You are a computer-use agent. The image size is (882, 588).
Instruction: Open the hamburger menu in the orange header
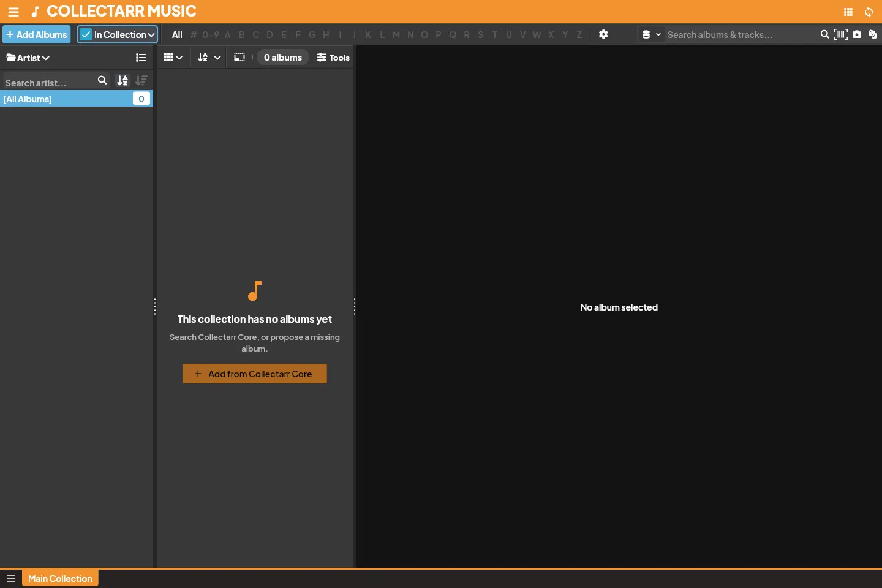click(x=13, y=12)
